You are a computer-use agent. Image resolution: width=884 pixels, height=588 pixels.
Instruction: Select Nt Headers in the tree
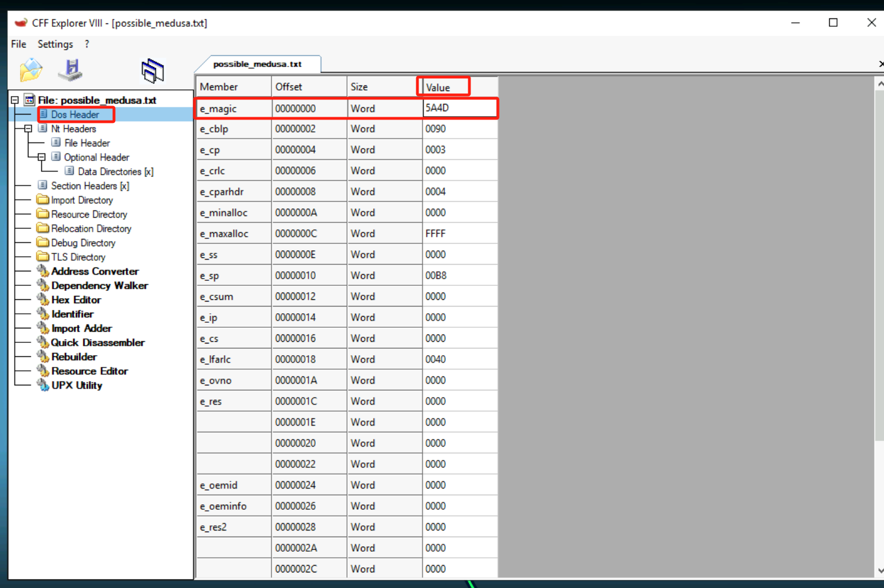point(73,129)
